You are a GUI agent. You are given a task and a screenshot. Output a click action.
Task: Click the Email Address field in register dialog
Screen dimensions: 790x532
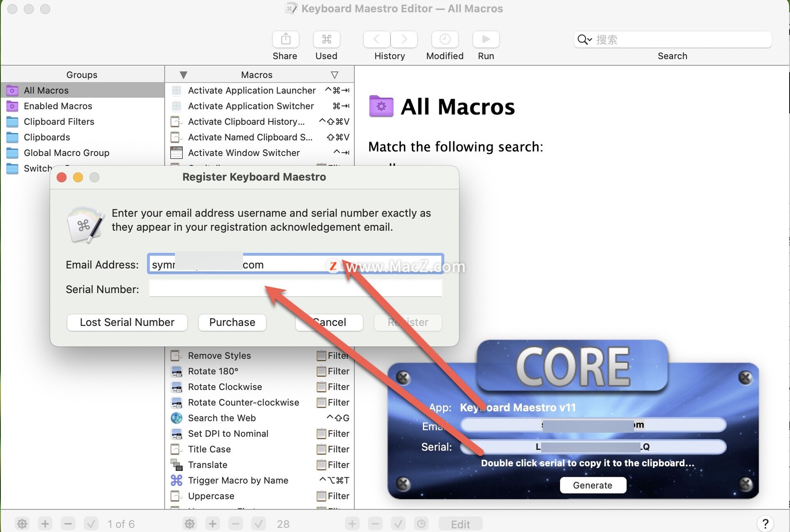[x=295, y=264]
